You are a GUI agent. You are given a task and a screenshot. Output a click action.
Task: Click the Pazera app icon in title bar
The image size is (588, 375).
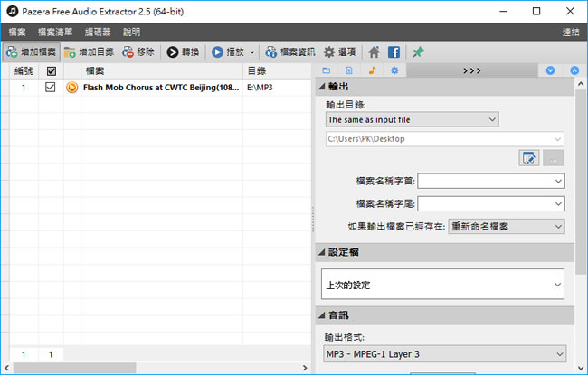(13, 11)
